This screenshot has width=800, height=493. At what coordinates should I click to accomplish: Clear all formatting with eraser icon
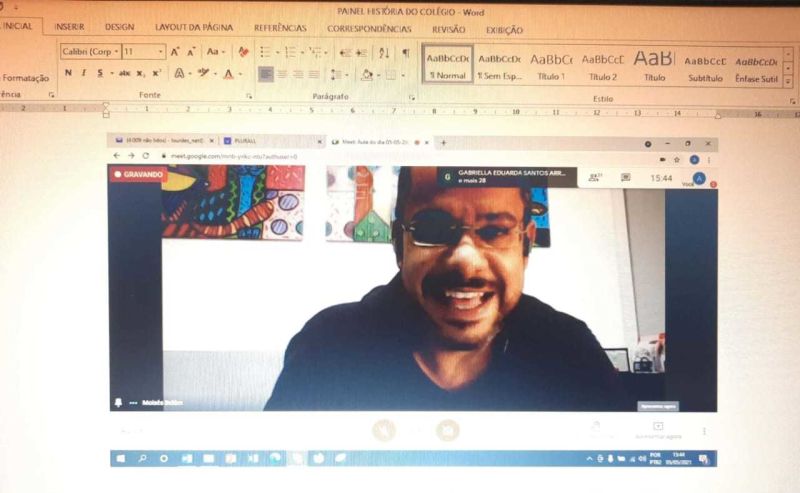click(x=243, y=51)
